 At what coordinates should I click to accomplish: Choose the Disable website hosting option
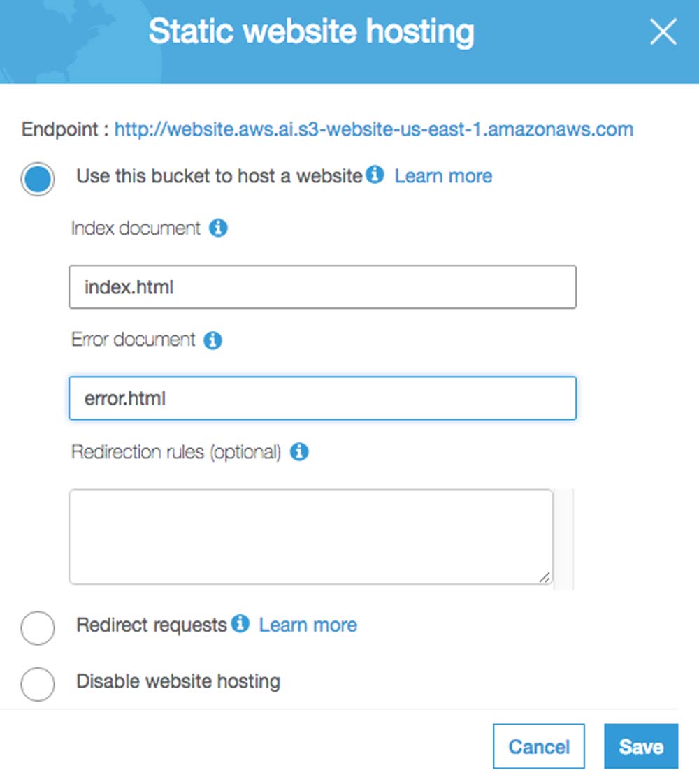tap(38, 684)
